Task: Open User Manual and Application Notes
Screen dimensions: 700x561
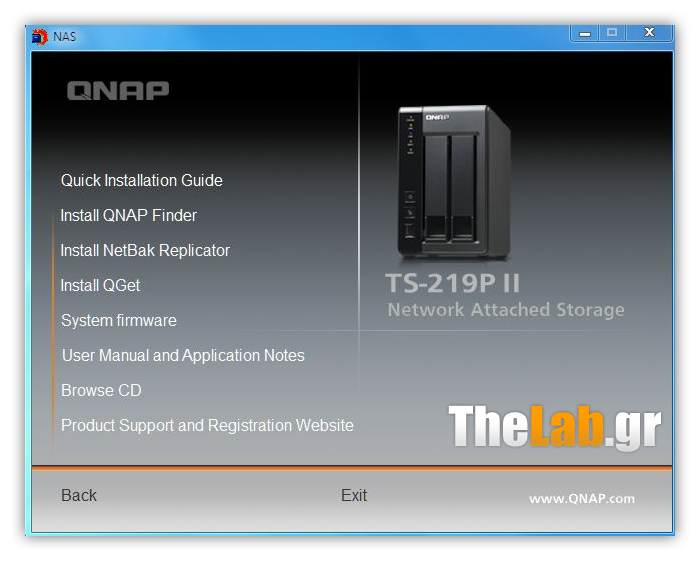Action: (x=183, y=355)
